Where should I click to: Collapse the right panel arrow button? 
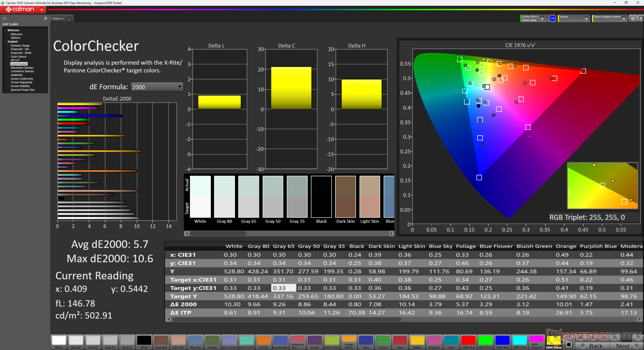pos(640,18)
